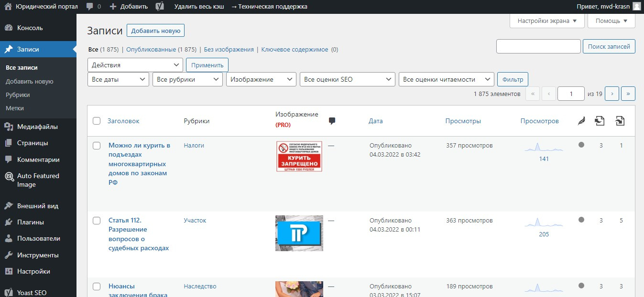Click the posts search input field
644x297 pixels.
[x=538, y=46]
